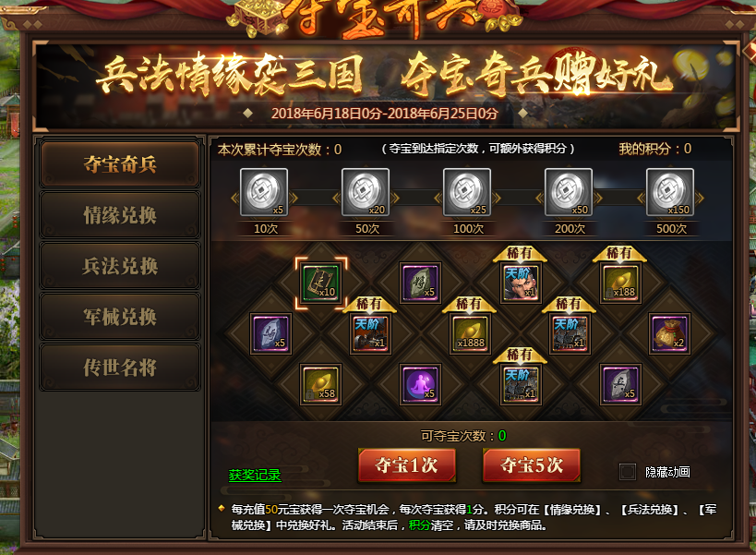Click the silver coin x5 reward for 10次
This screenshot has height=555, width=756.
pos(264,192)
